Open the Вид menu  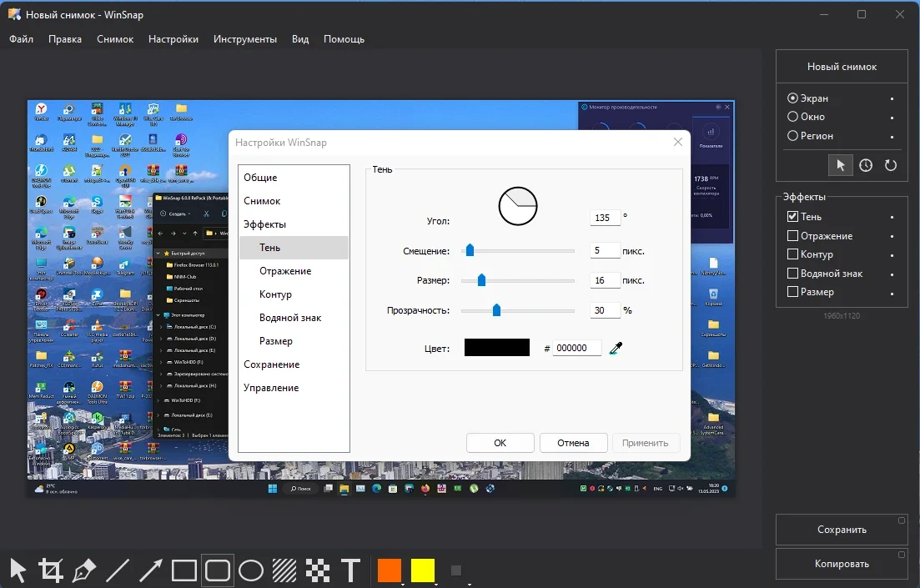pyautogui.click(x=300, y=38)
